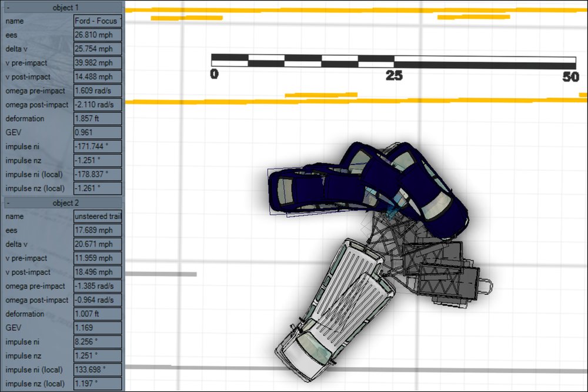Select object 1 v post-impact 14.488 mph
Viewport: 588px width, 392px height.
point(98,77)
